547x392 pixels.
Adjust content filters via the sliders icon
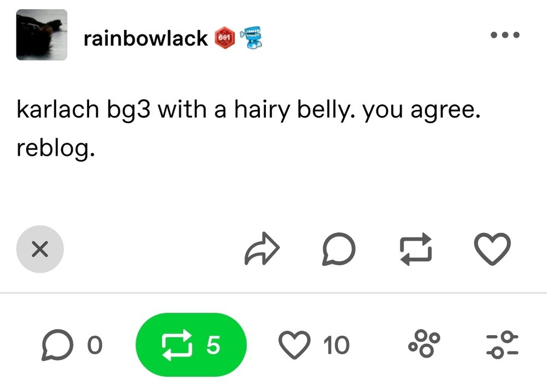click(x=501, y=344)
